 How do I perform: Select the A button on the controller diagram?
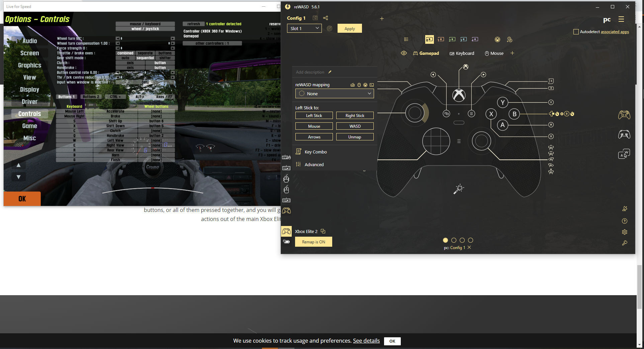502,125
